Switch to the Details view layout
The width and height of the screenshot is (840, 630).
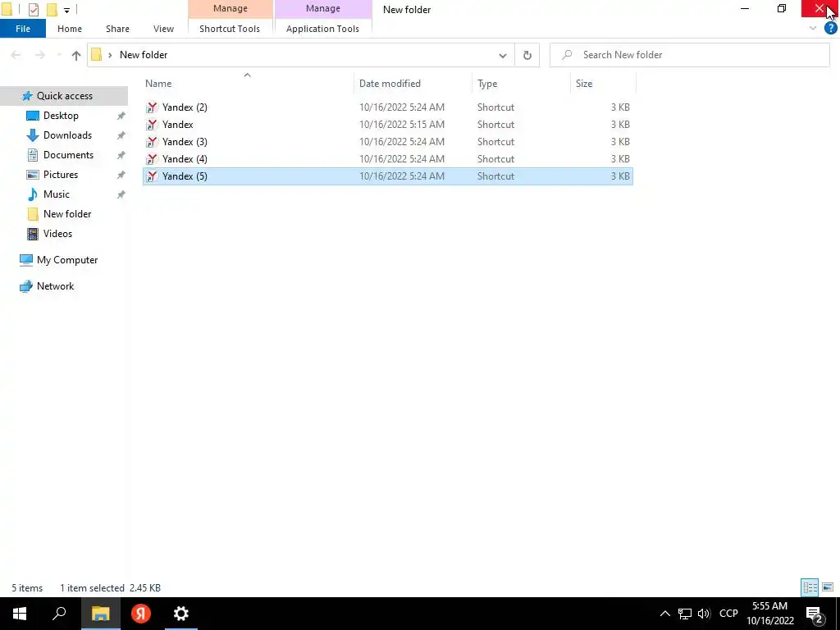pyautogui.click(x=810, y=587)
